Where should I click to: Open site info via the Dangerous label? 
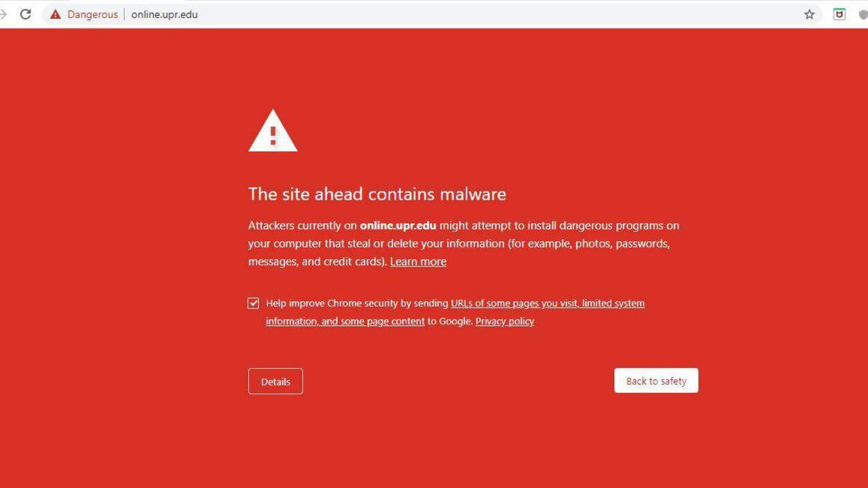coord(92,15)
